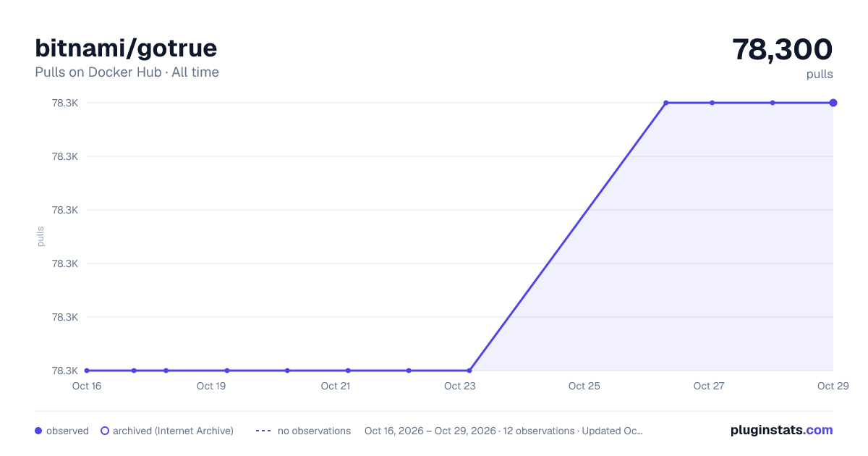Image resolution: width=868 pixels, height=456 pixels.
Task: Click the Oct 27 x-axis label
Action: click(709, 386)
